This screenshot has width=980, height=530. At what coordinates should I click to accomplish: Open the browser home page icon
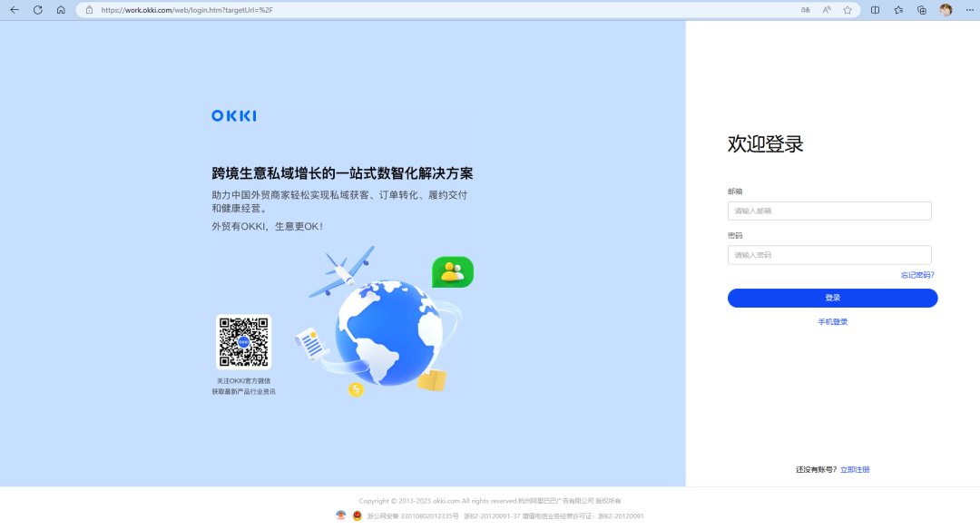coord(61,10)
